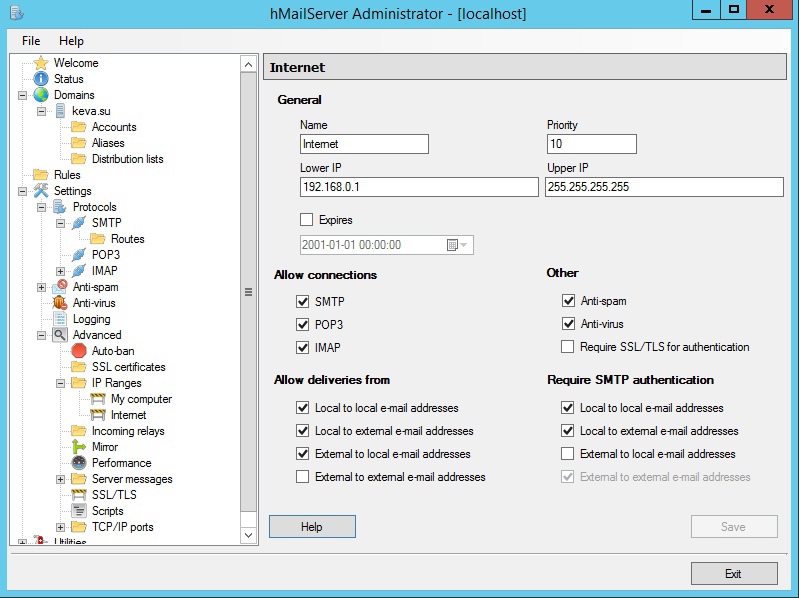Click the Save button
Viewport: 799px width, 598px height.
click(x=734, y=527)
